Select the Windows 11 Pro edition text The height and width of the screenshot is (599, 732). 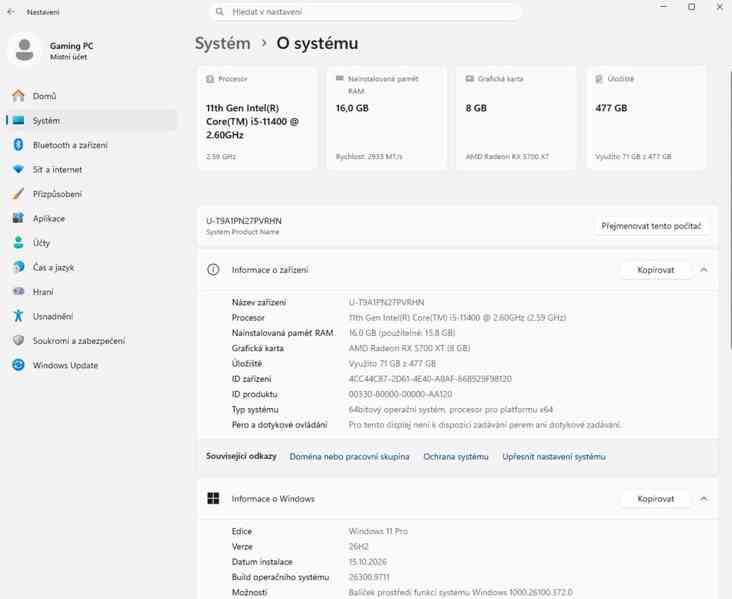pos(378,531)
